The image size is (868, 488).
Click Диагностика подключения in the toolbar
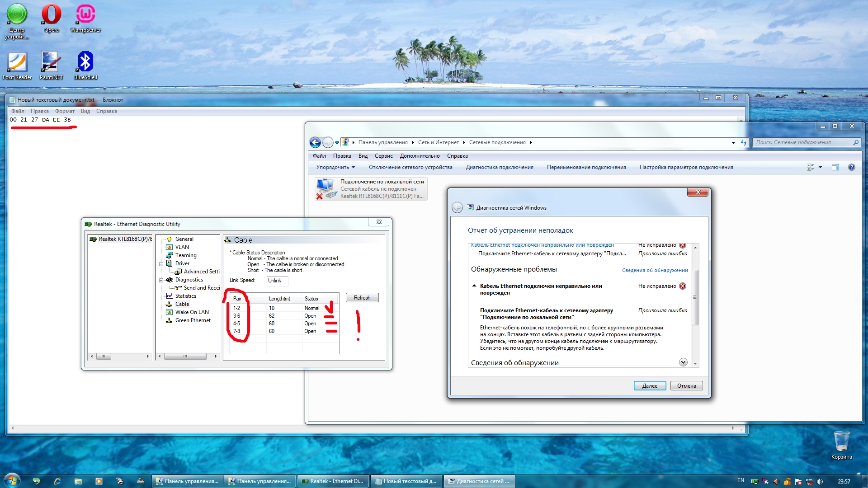(500, 167)
